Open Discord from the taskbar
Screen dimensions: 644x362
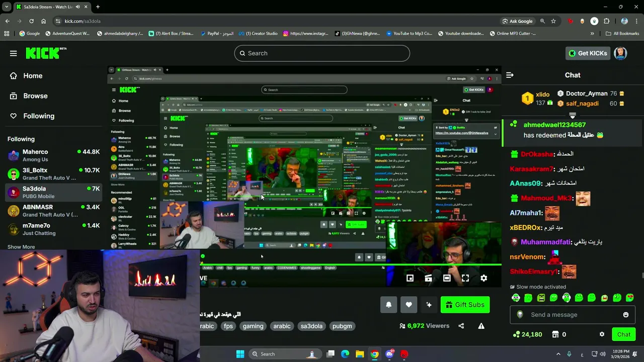389,354
